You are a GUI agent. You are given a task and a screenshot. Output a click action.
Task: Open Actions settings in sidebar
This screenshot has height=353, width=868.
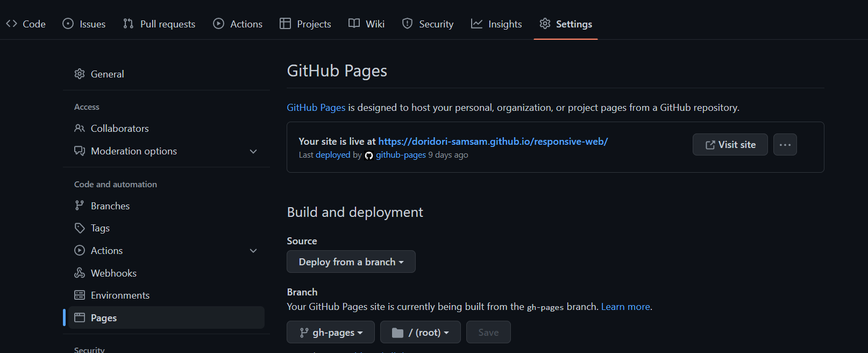166,251
